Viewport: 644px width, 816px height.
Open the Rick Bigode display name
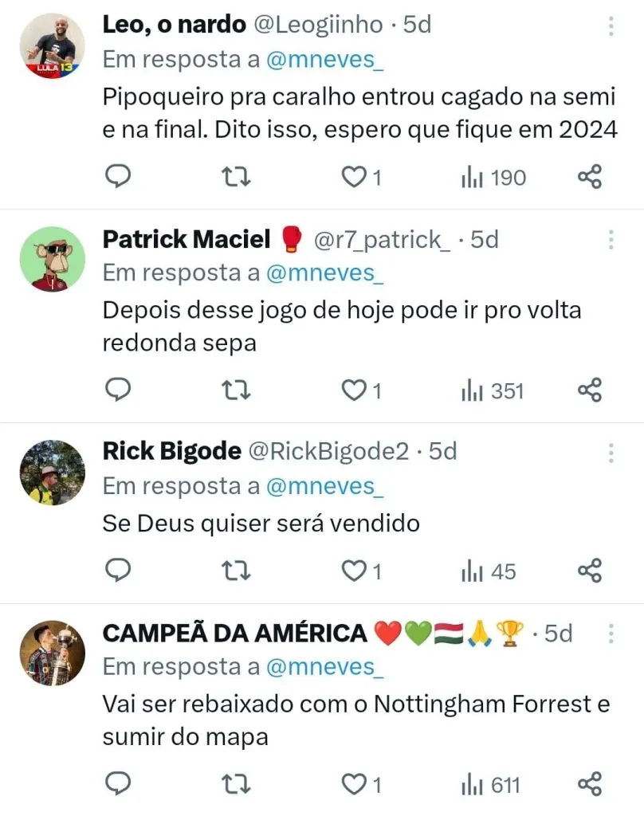click(x=171, y=452)
